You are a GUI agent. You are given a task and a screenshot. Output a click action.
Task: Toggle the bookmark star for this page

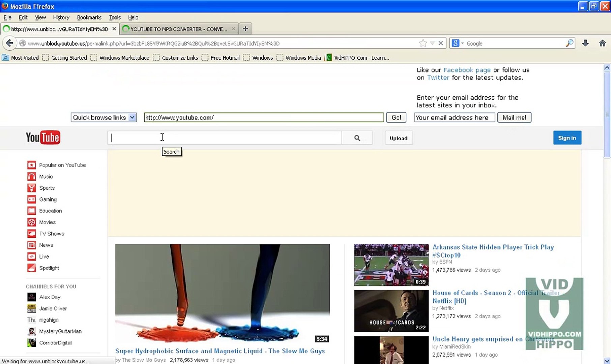coord(423,43)
